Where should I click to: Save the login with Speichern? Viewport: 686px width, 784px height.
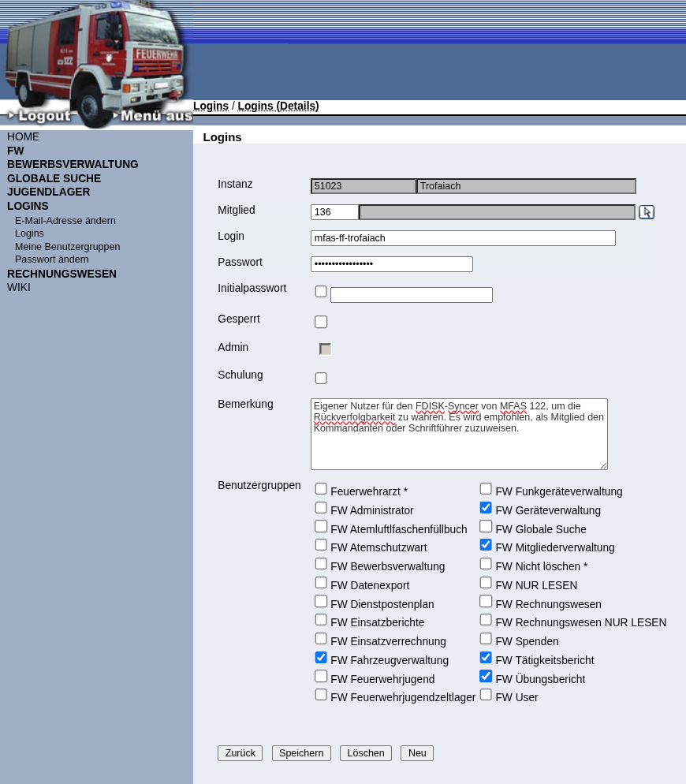pos(301,753)
